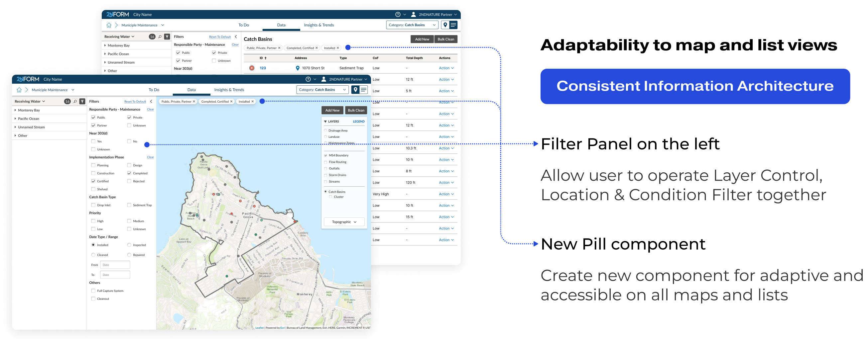Open the Topographic basemap dropdown

tap(344, 222)
